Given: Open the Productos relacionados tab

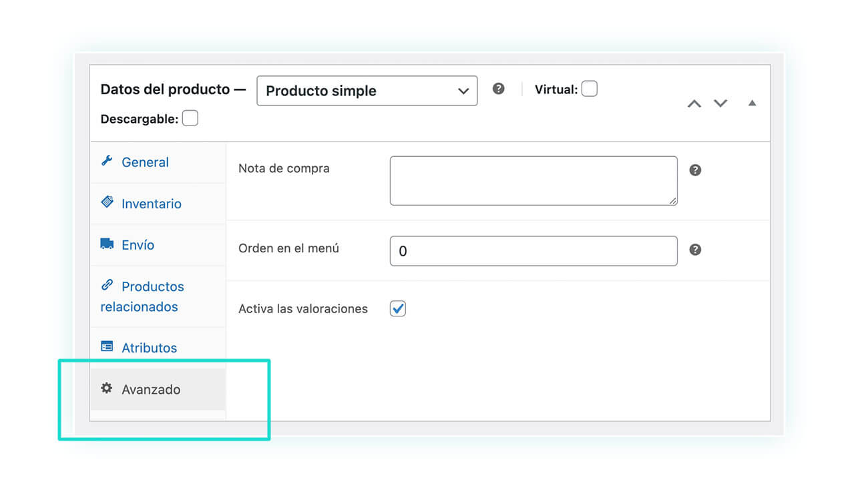Looking at the screenshot, I should point(158,296).
